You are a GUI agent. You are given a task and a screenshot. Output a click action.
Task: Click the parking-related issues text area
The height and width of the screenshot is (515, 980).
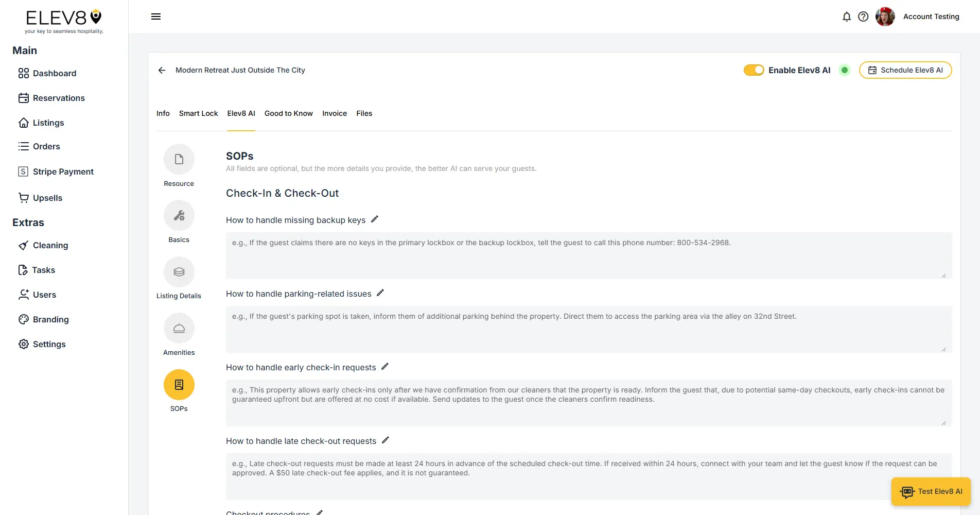point(587,330)
